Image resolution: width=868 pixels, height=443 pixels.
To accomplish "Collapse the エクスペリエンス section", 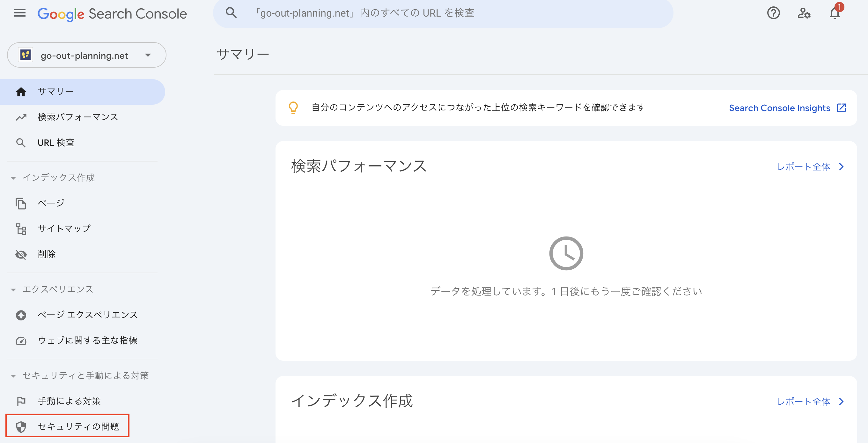I will tap(13, 289).
